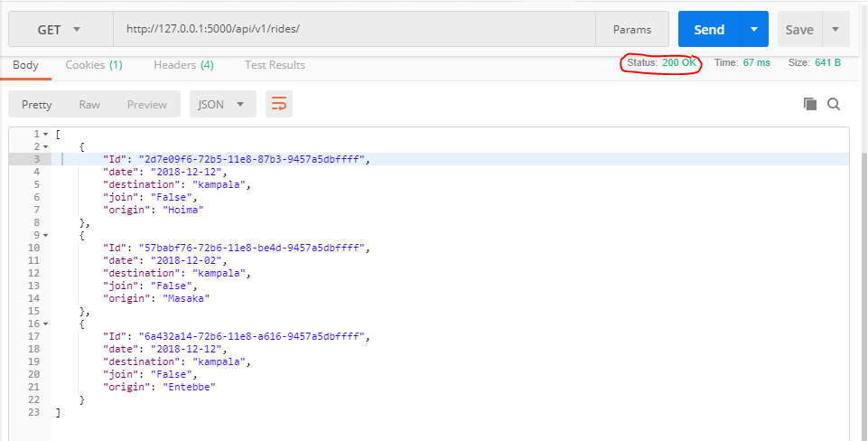Click the Id value starting with 2d7e09f6

(252, 160)
